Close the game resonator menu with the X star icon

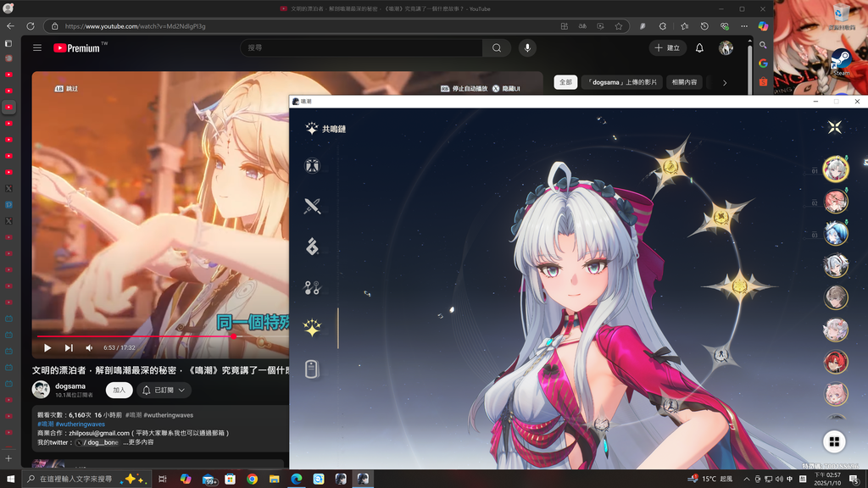(x=834, y=128)
